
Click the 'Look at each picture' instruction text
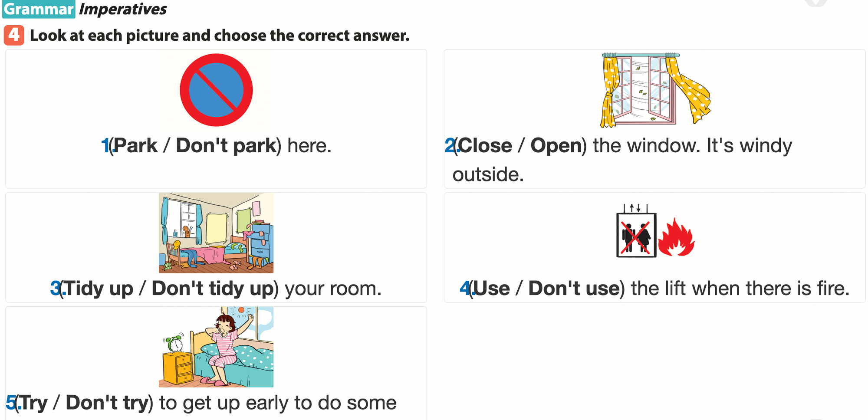(220, 36)
